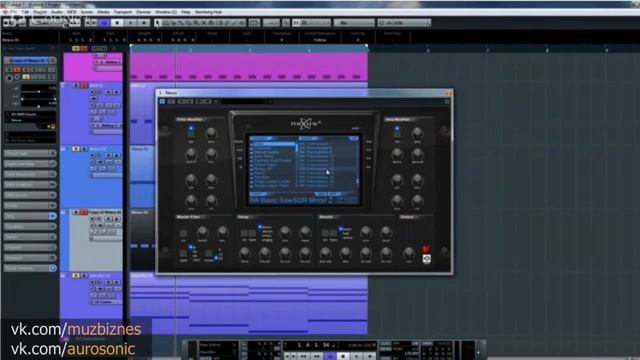Solo the Copy of Nexus 01 track

84,213
